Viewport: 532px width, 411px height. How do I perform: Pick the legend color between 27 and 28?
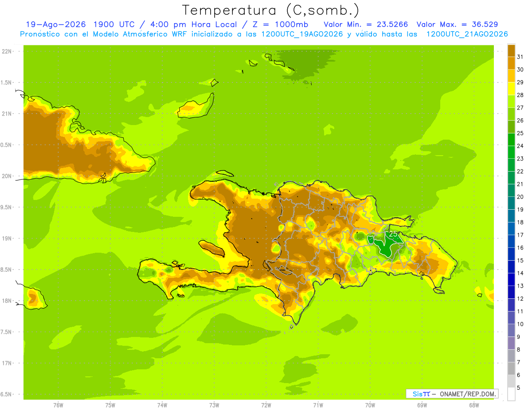[511, 102]
